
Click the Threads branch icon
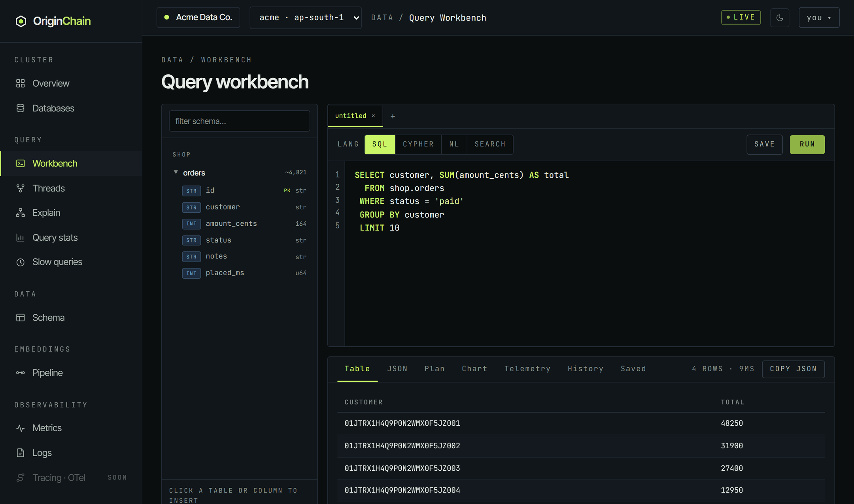point(20,188)
